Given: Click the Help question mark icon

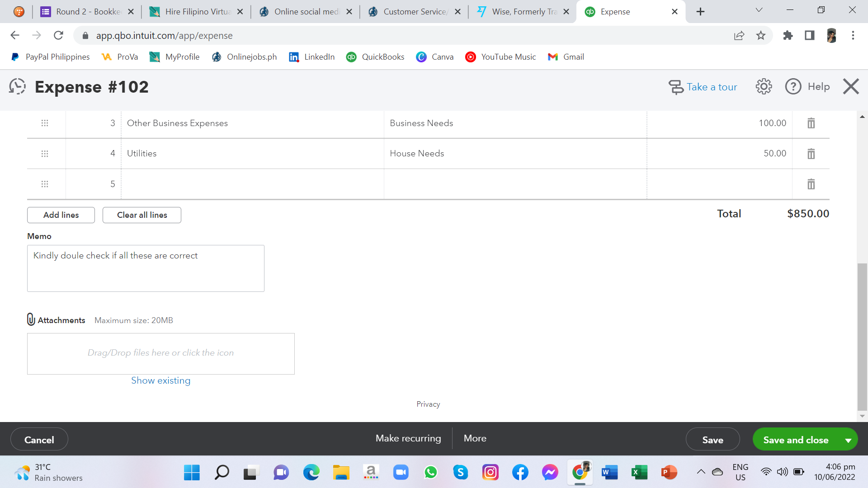Looking at the screenshot, I should (793, 86).
